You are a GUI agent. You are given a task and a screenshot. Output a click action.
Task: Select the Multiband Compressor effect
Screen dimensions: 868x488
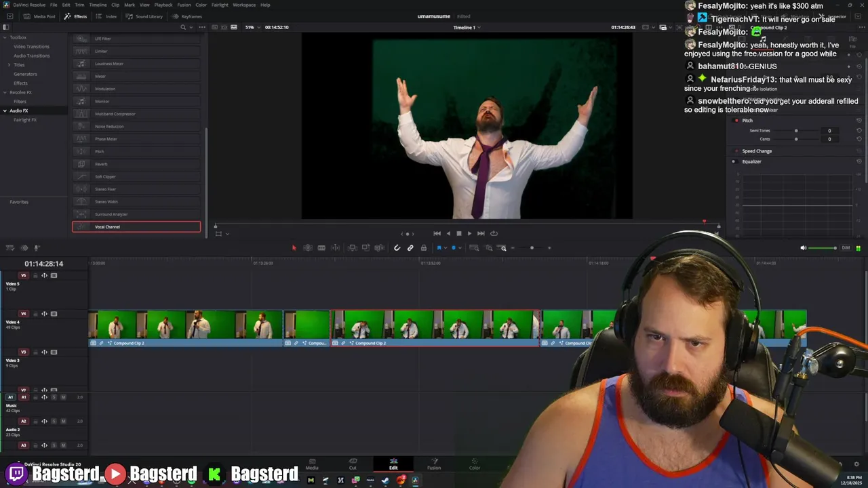point(136,114)
